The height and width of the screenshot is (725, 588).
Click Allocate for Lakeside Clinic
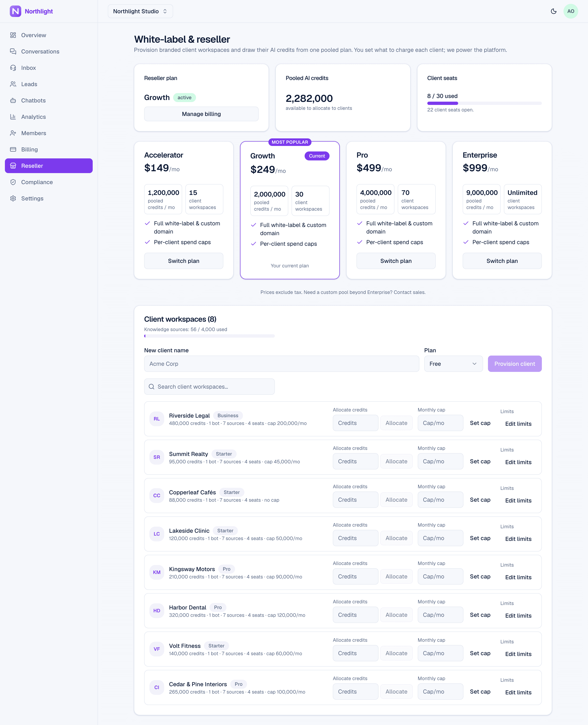tap(396, 538)
